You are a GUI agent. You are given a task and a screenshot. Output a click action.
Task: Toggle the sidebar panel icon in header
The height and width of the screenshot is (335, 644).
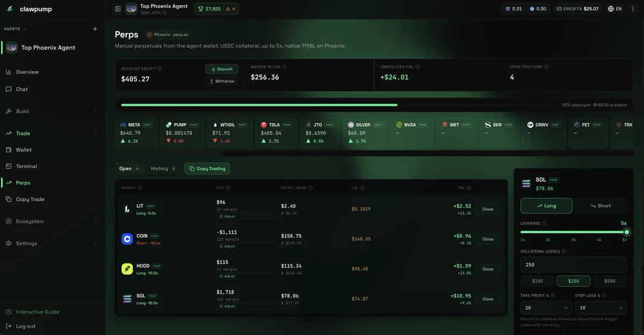click(118, 9)
